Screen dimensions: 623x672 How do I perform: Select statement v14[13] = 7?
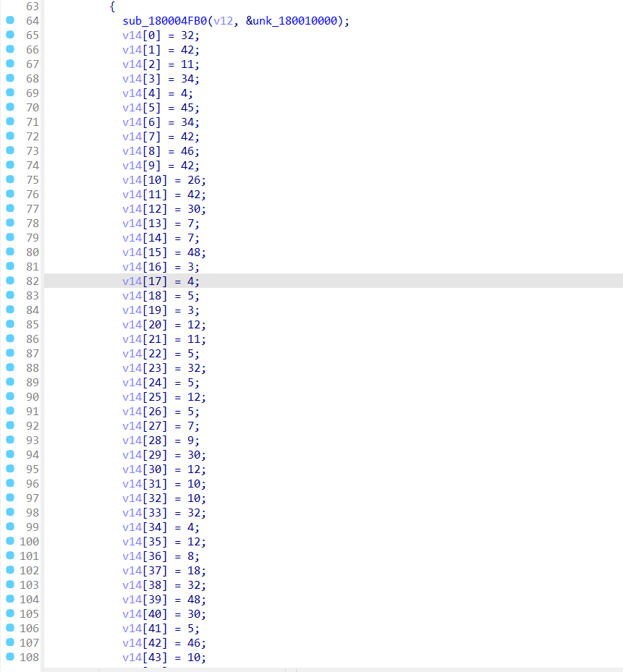(161, 224)
